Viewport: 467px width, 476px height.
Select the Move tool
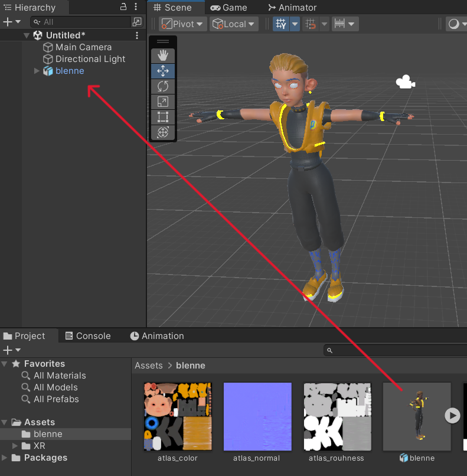click(x=163, y=71)
